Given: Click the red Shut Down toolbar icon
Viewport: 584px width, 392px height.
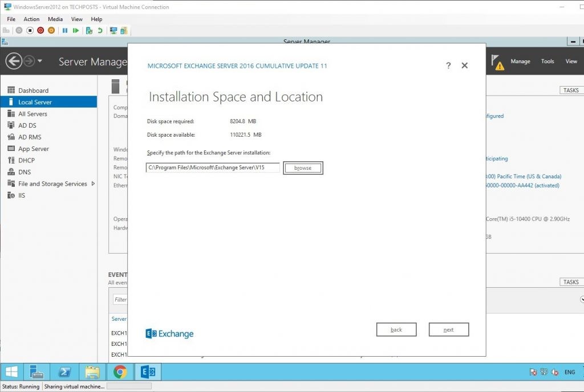Looking at the screenshot, I should click(x=40, y=31).
